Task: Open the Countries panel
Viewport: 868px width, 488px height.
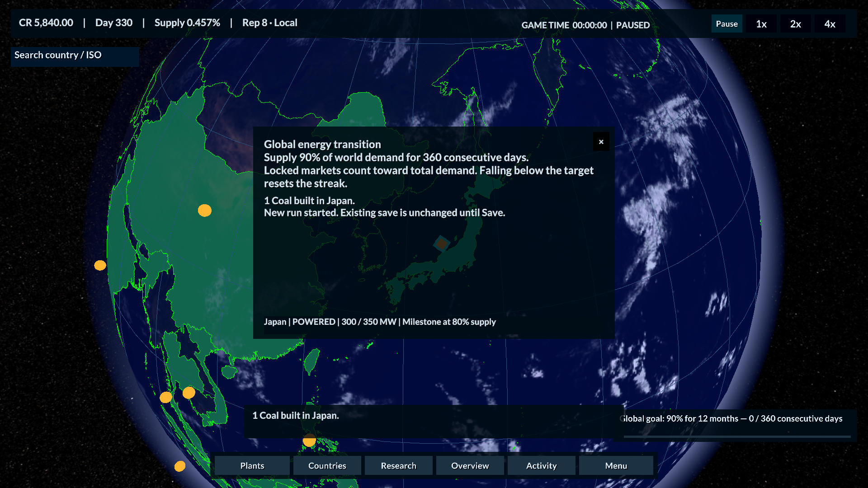Action: (327, 465)
